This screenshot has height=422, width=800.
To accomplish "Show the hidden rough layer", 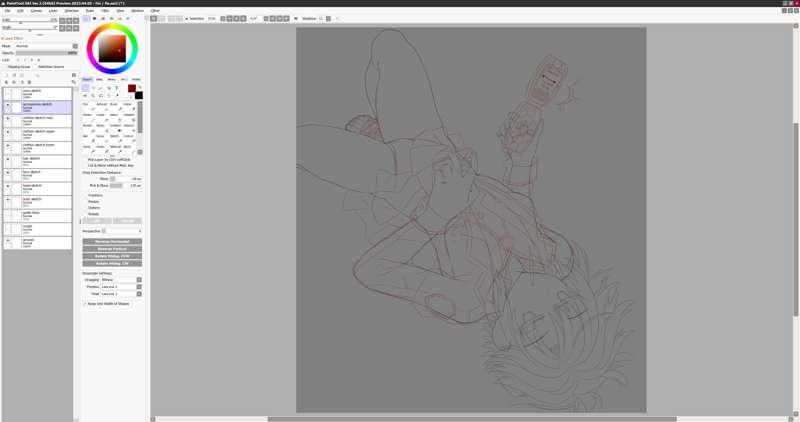I will click(x=8, y=227).
